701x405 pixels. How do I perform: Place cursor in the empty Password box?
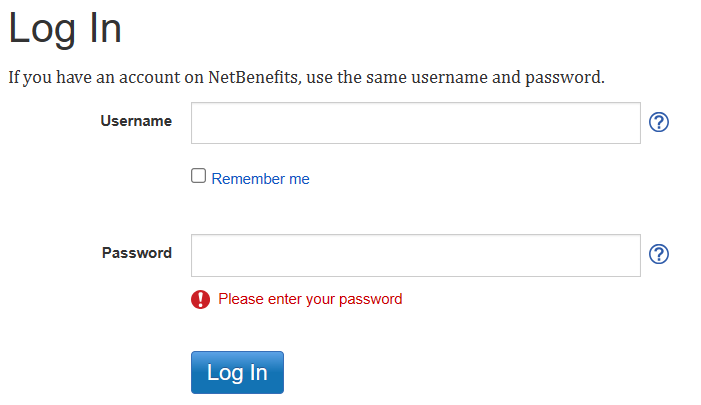(415, 255)
